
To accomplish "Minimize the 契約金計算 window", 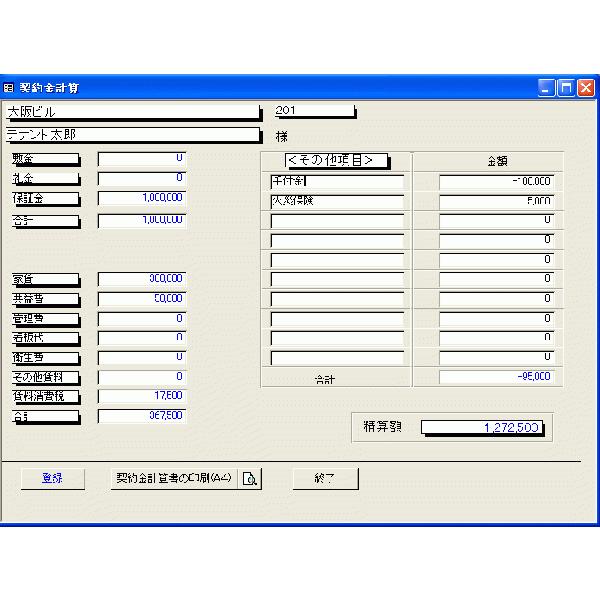I will coord(548,88).
